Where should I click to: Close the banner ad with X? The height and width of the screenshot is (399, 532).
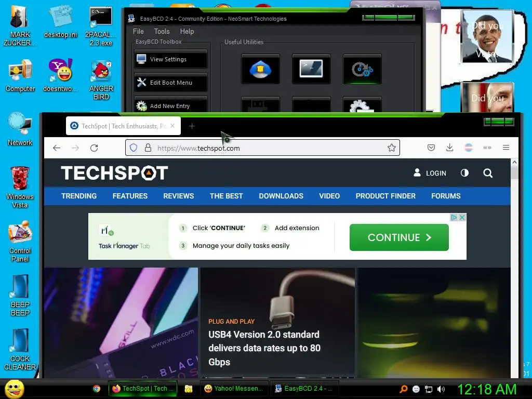pos(462,218)
